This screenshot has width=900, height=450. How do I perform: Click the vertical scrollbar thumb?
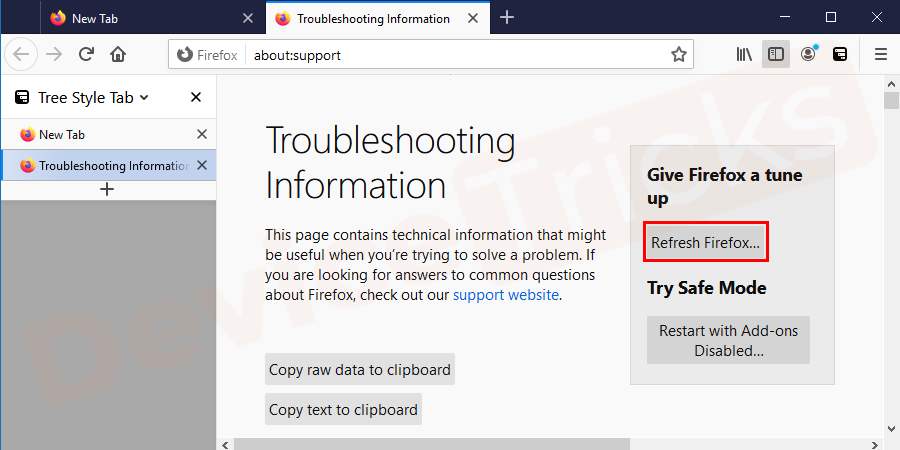(x=891, y=100)
